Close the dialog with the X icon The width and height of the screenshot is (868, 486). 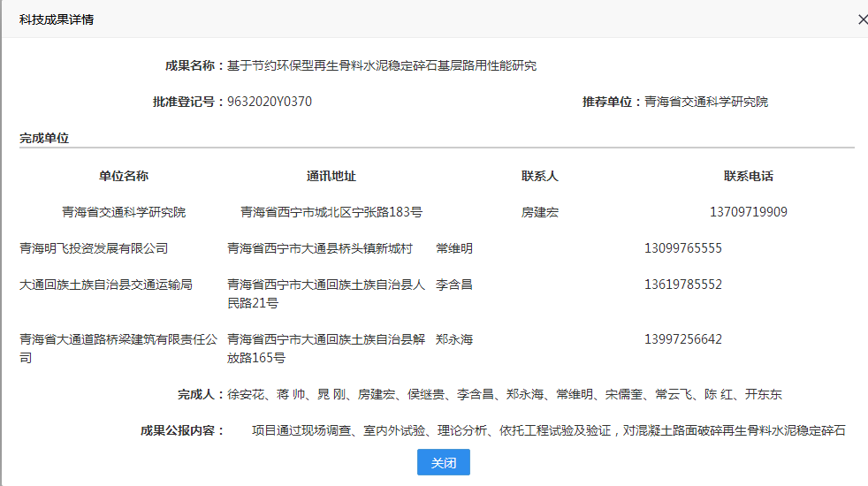pos(863,19)
